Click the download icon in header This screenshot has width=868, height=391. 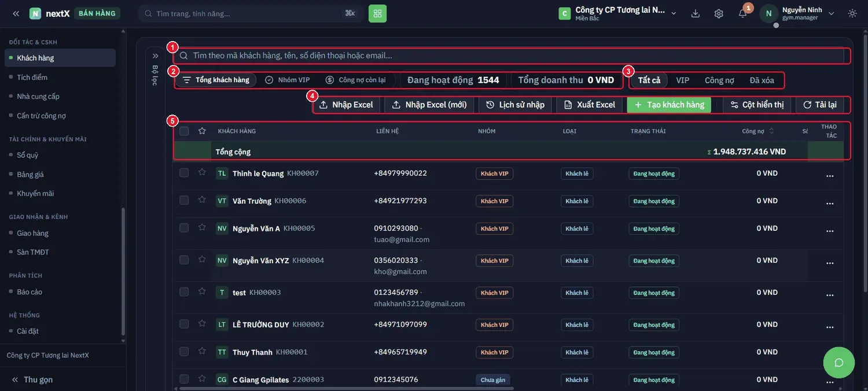pos(696,13)
